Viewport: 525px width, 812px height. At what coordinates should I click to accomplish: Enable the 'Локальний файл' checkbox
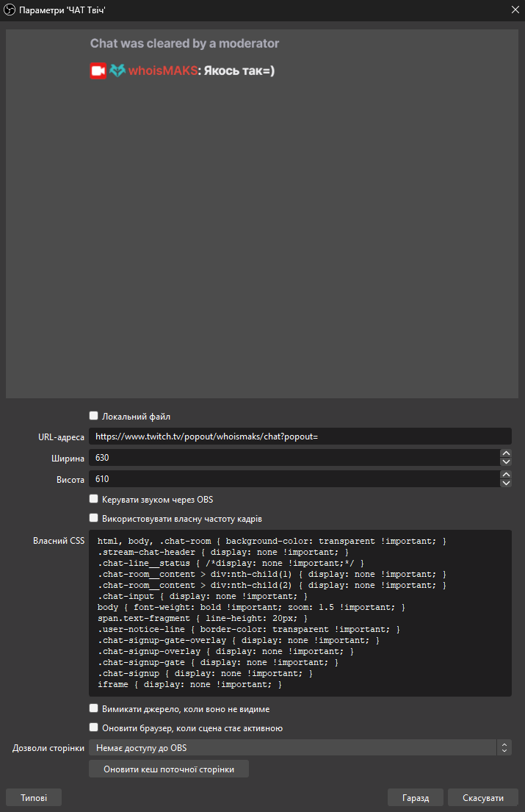pyautogui.click(x=93, y=415)
